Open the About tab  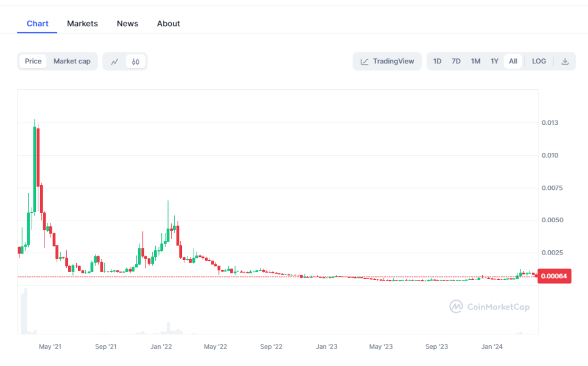(x=169, y=24)
